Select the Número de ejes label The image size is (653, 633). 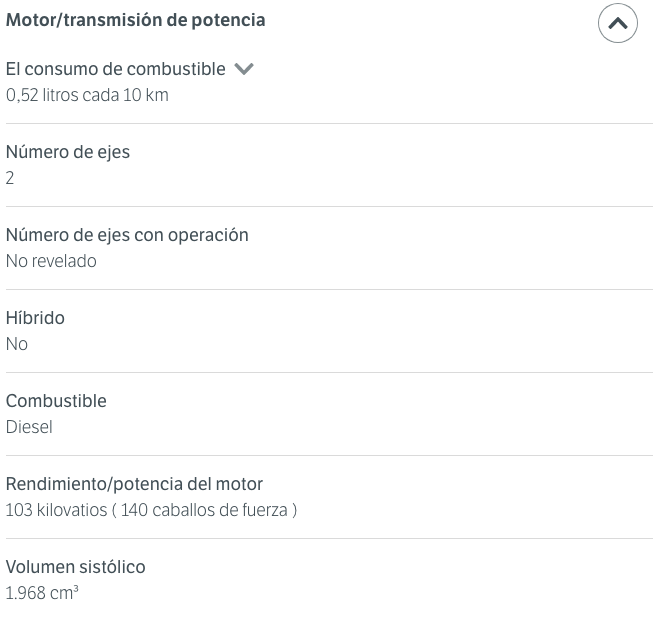[68, 152]
